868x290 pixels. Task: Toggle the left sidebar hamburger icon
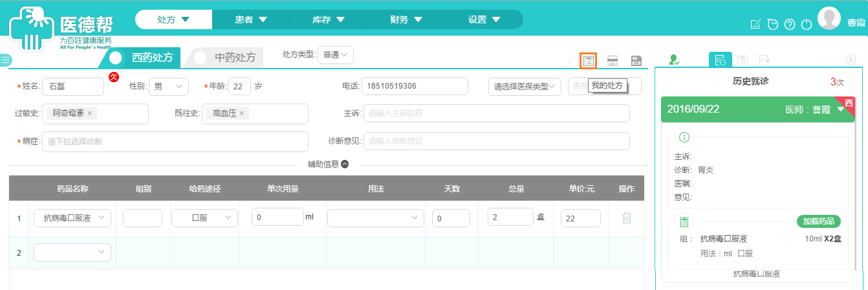tap(5, 60)
